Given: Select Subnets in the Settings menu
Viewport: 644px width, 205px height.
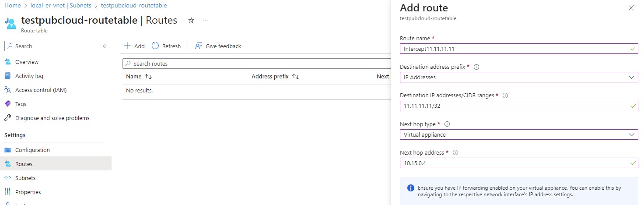Looking at the screenshot, I should [x=25, y=178].
